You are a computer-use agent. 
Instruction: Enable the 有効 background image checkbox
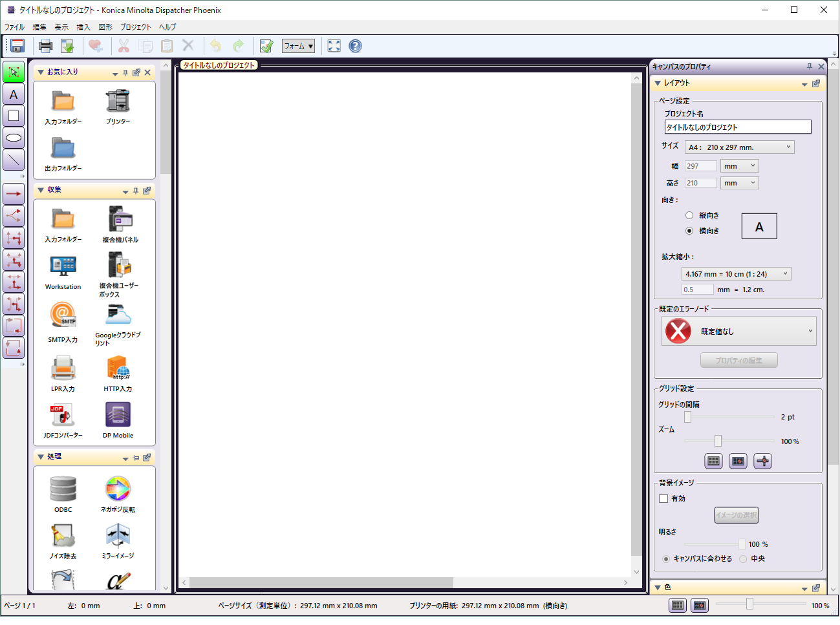[x=663, y=498]
